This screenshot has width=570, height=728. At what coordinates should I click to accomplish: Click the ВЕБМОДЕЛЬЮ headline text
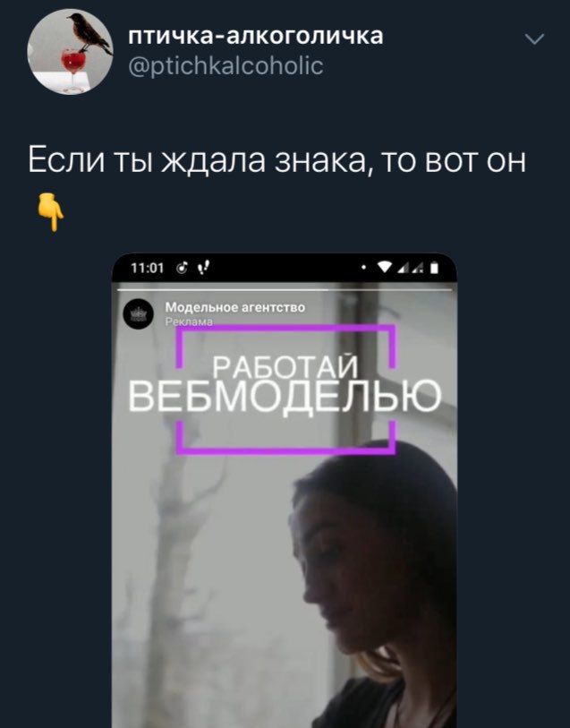[x=285, y=396]
